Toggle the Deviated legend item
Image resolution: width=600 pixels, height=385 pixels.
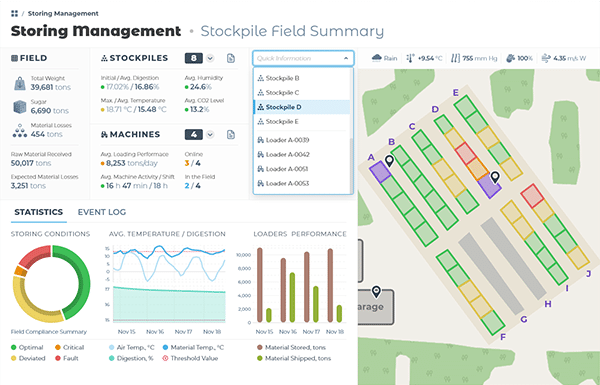28,359
